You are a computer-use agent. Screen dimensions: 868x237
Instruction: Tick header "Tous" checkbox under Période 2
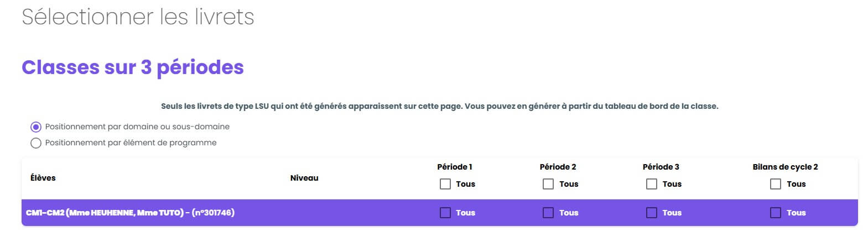(548, 184)
